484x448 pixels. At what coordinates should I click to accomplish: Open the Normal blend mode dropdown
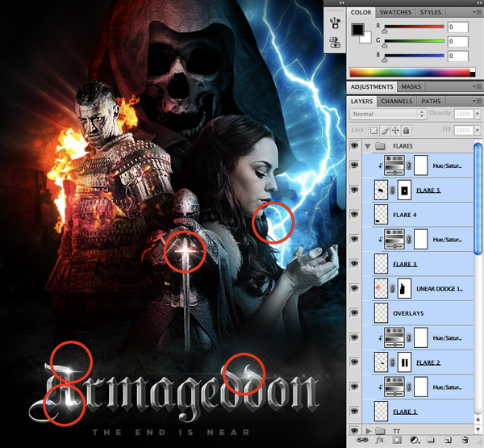(388, 115)
